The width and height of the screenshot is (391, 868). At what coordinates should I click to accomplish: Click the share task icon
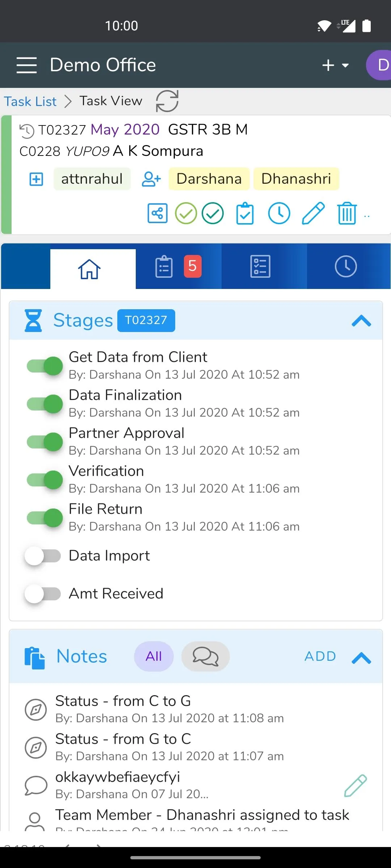coord(157,213)
